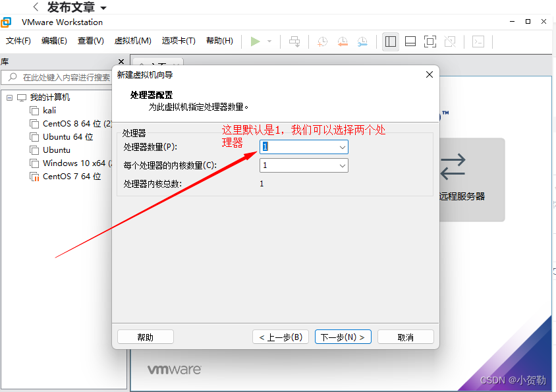
Task: Click the Enter Full Screen icon
Action: 430,42
